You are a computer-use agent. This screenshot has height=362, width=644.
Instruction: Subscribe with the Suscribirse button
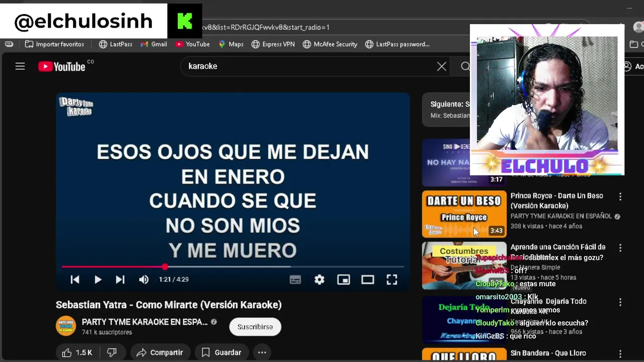coord(255,327)
